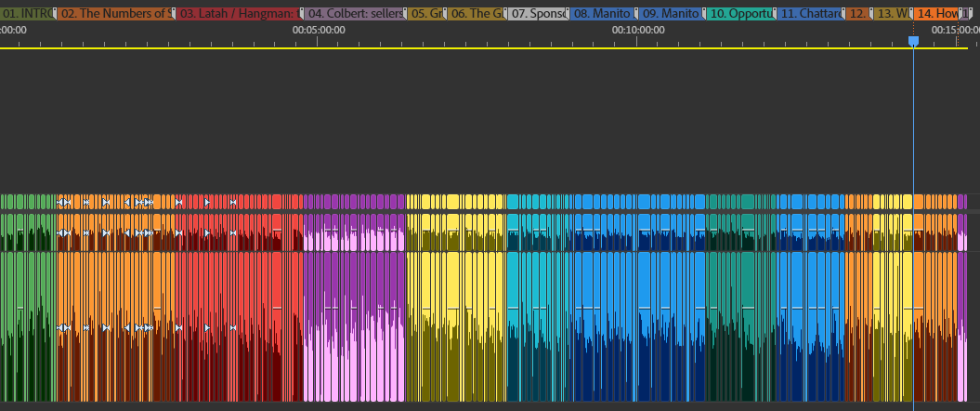The width and height of the screenshot is (980, 411).
Task: Select the '04. Colbert: sellers' marker
Action: coord(356,13)
